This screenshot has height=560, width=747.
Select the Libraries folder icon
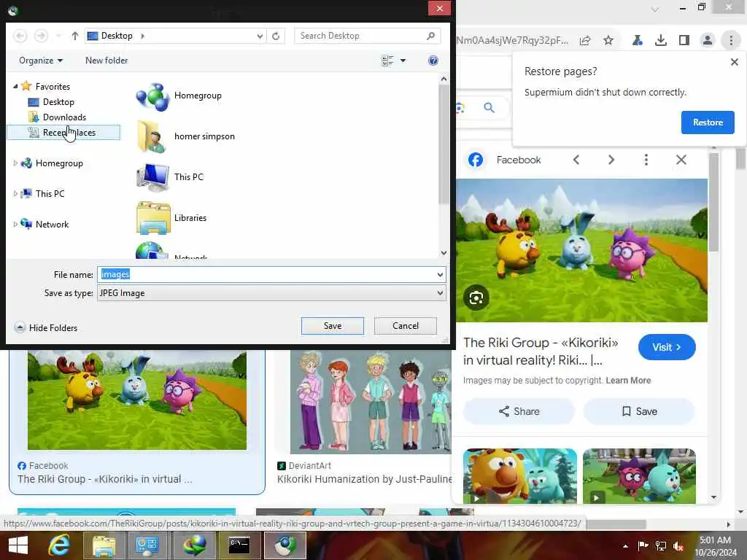click(153, 218)
